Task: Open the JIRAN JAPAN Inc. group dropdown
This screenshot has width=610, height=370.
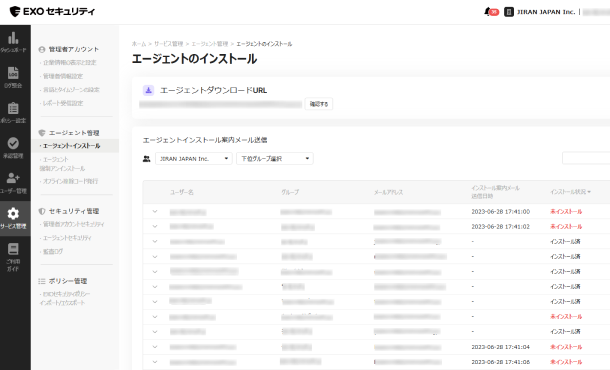Action: tap(194, 159)
